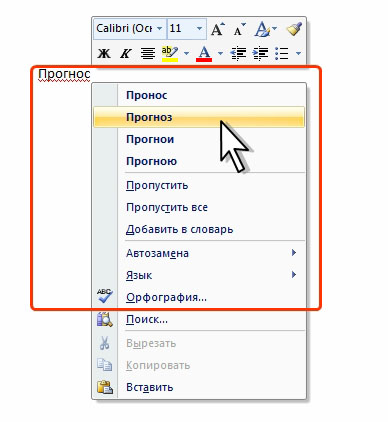Expand the Автозамена submenu
The width and height of the screenshot is (388, 422).
(x=199, y=253)
